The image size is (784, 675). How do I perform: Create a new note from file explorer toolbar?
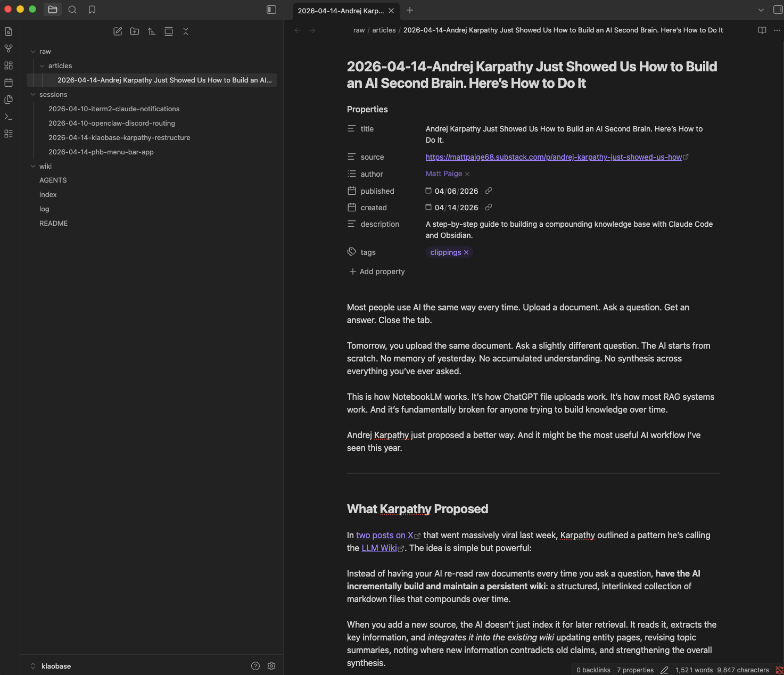pos(118,31)
